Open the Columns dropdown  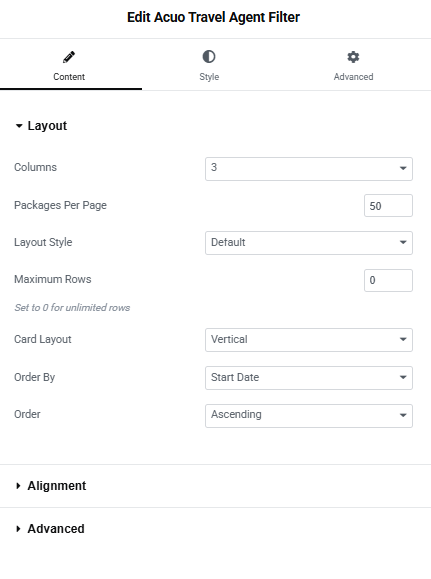309,169
